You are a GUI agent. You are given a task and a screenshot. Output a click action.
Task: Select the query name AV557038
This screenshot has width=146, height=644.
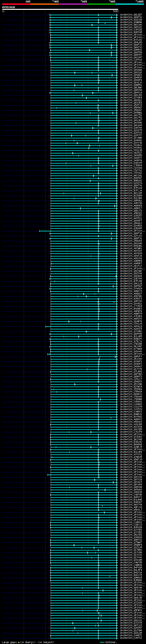pos(8,8)
